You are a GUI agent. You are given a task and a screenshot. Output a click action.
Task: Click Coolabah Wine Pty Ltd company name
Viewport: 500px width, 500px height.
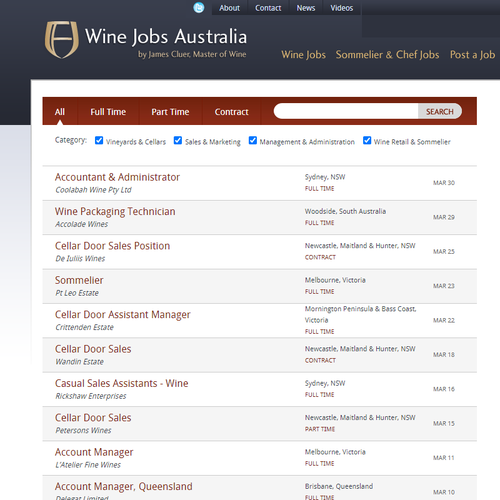coord(93,190)
